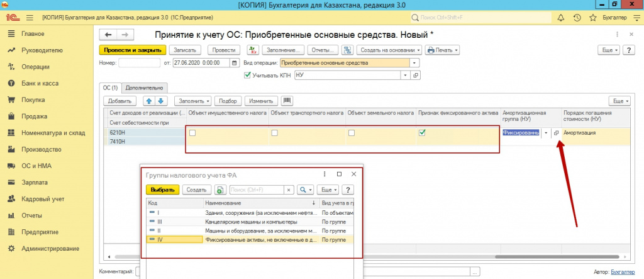Open ОС и НМА section
Image resolution: width=644 pixels, height=279 pixels.
click(36, 166)
